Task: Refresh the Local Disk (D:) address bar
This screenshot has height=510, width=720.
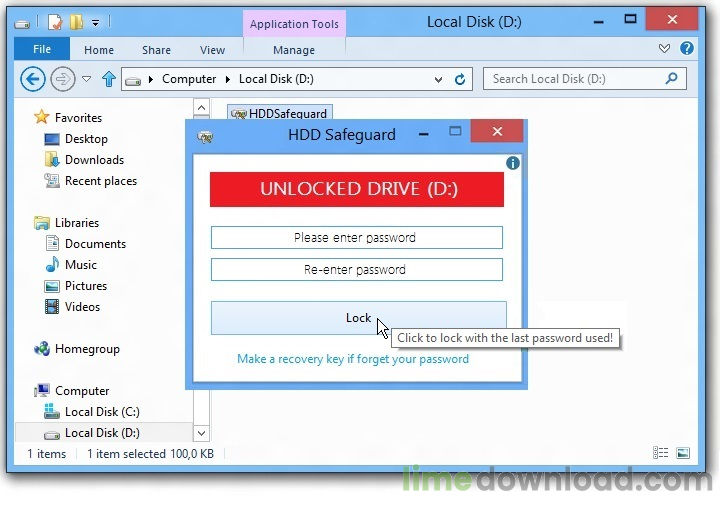Action: pos(460,79)
